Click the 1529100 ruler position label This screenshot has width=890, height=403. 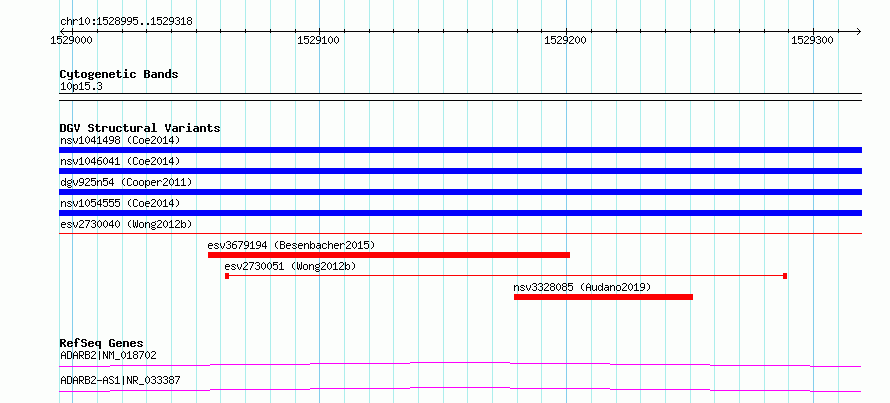tap(320, 40)
